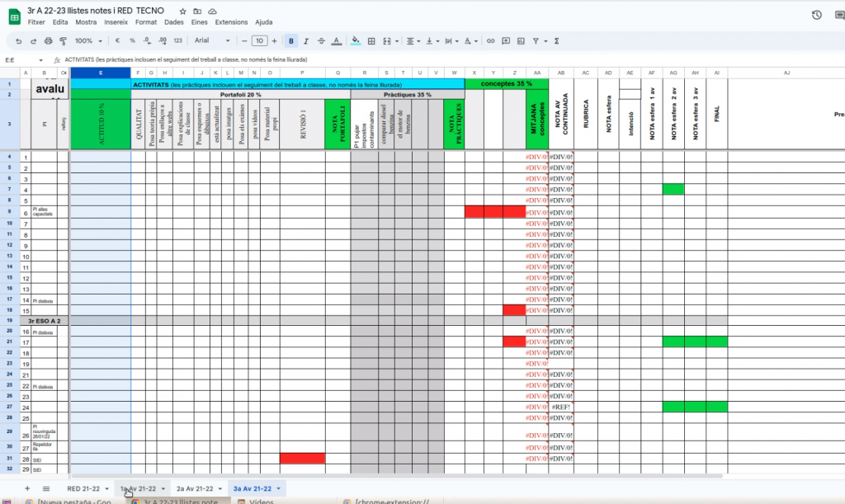Open the Arial font dropdown

pos(213,40)
